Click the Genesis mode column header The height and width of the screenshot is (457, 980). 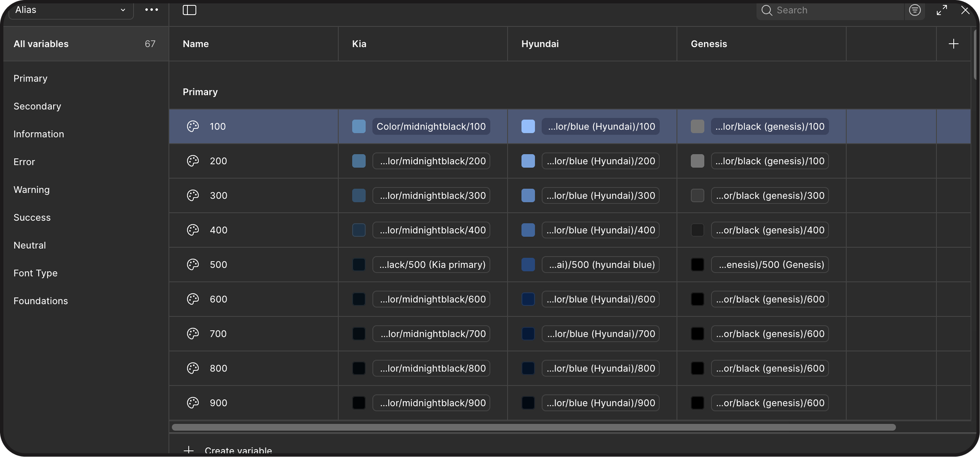click(761, 44)
